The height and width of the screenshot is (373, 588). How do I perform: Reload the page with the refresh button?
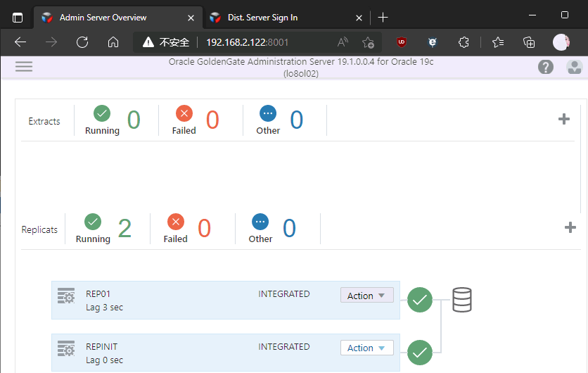[82, 42]
